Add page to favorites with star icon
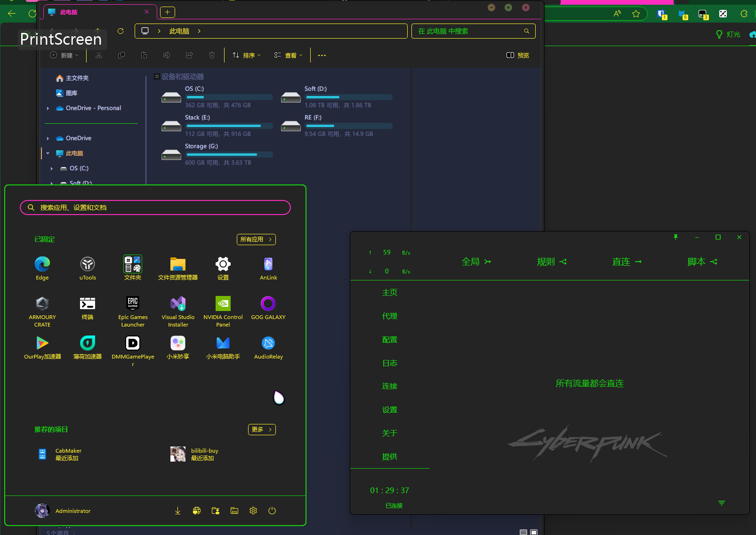 (x=636, y=14)
